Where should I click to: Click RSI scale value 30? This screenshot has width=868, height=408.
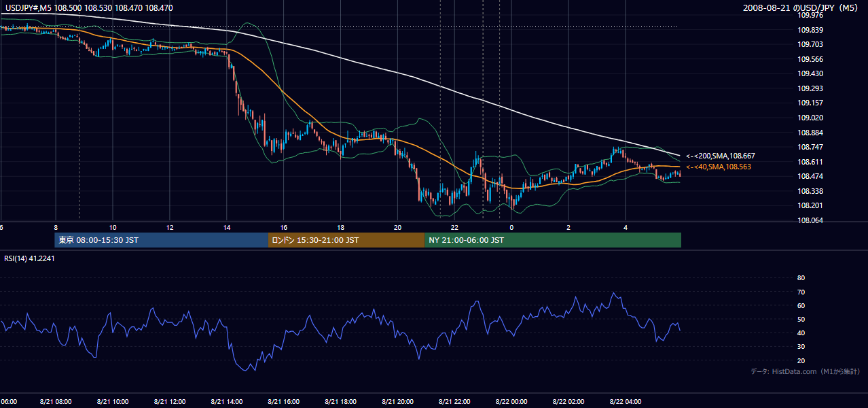click(x=801, y=347)
